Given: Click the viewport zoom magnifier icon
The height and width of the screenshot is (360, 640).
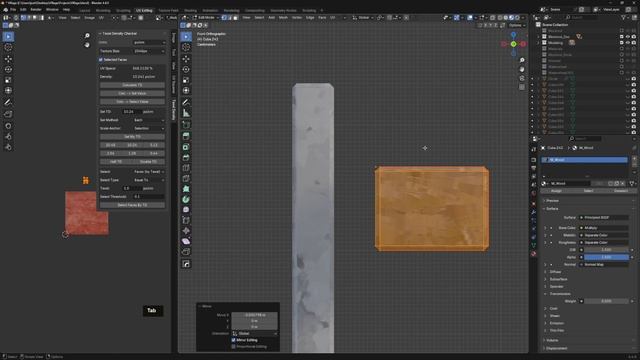Looking at the screenshot, I should pyautogui.click(x=522, y=60).
